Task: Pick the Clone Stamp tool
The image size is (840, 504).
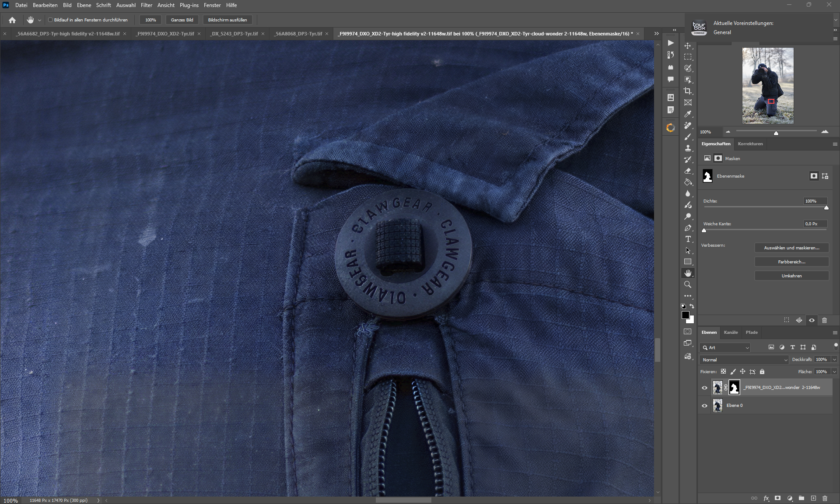Action: tap(688, 148)
